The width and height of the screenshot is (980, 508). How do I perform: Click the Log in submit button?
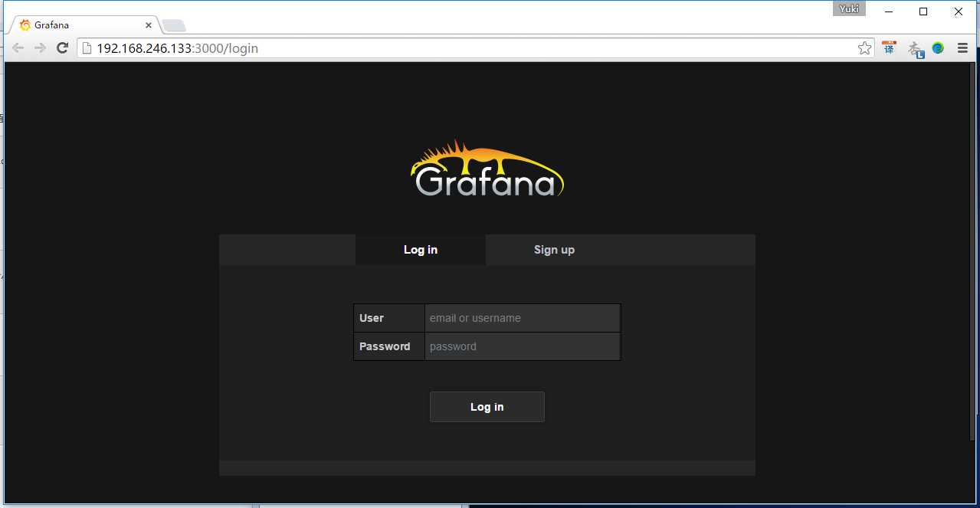pos(487,407)
